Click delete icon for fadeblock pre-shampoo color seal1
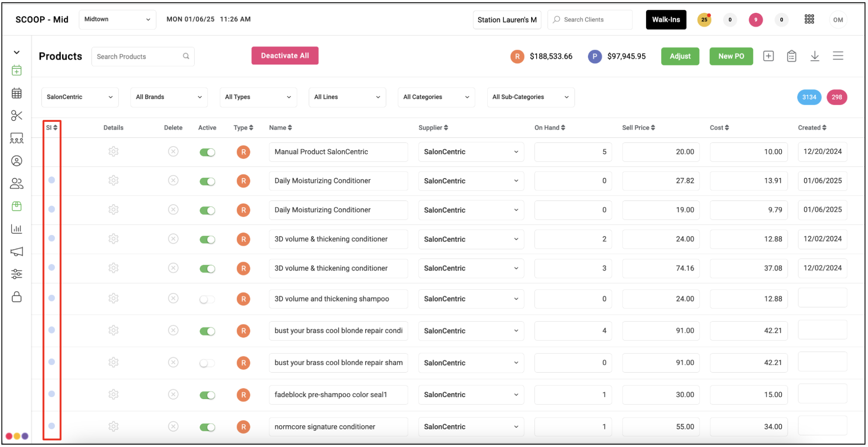 tap(173, 394)
